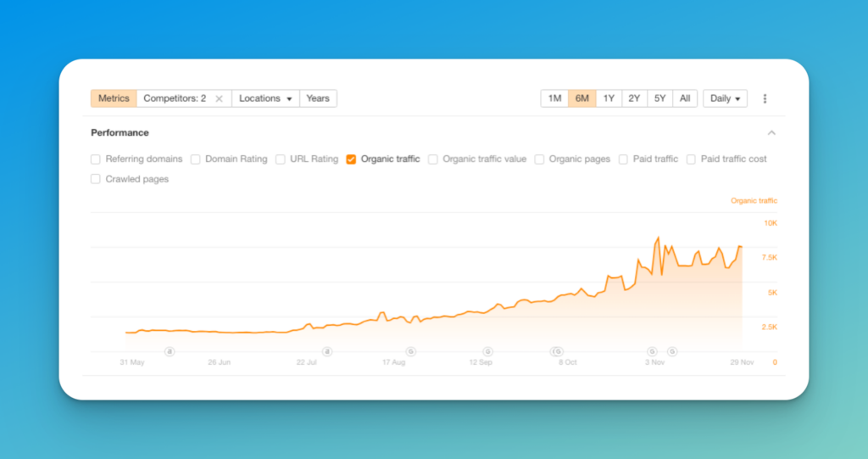This screenshot has width=868, height=459.
Task: Click the annotation marker near 22 Jul
Action: coord(327,351)
